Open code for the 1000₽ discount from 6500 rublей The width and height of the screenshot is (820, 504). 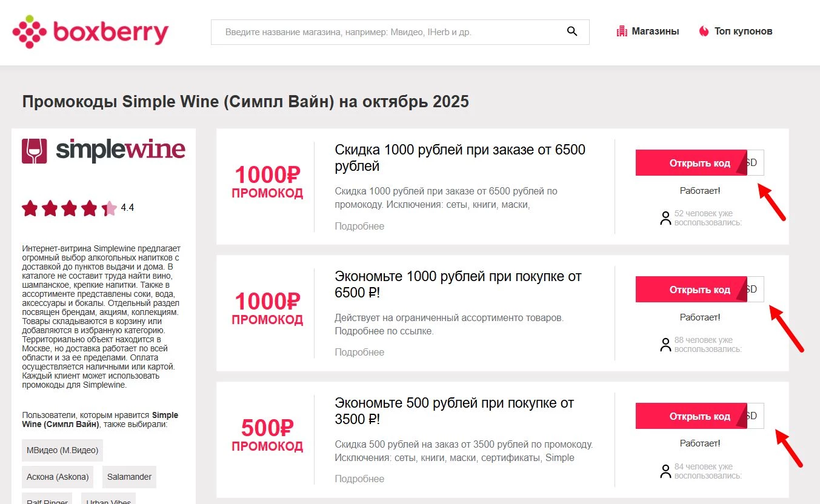691,162
